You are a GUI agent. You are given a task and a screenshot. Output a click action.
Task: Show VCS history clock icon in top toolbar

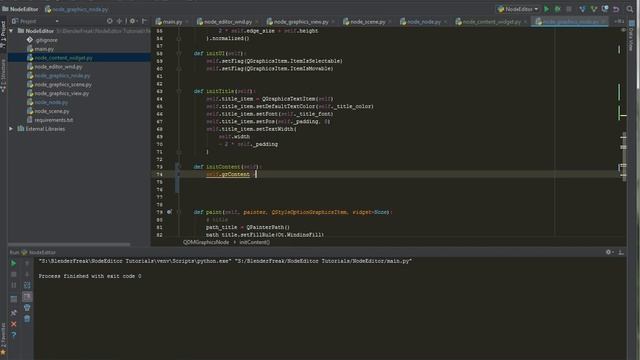pos(605,9)
